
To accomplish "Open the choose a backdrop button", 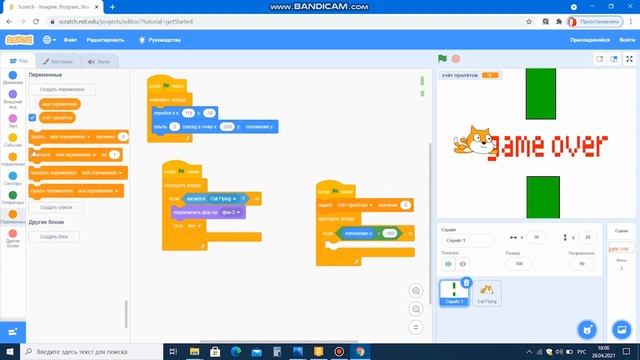I will [x=622, y=329].
